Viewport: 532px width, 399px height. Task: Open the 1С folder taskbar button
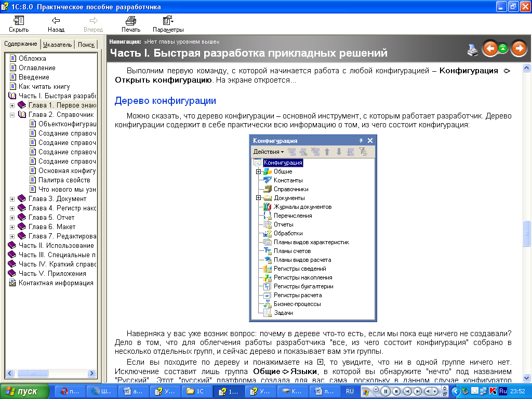click(196, 391)
